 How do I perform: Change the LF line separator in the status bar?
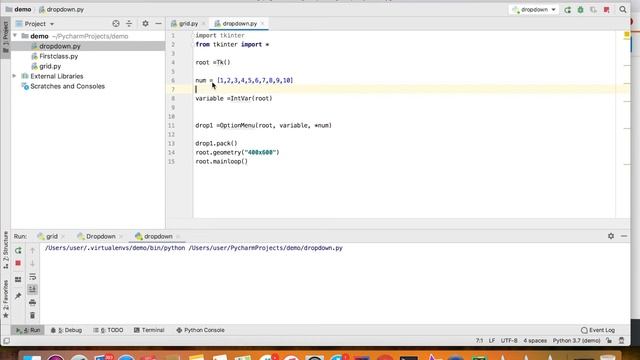pyautogui.click(x=492, y=340)
